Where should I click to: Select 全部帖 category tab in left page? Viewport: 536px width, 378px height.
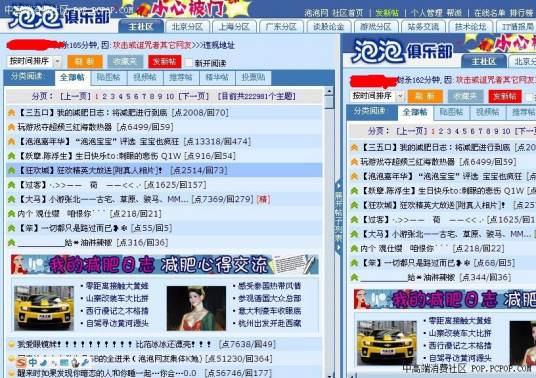point(72,78)
